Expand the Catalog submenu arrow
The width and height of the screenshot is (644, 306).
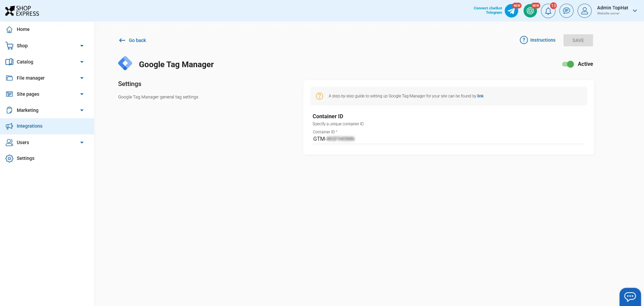click(82, 62)
